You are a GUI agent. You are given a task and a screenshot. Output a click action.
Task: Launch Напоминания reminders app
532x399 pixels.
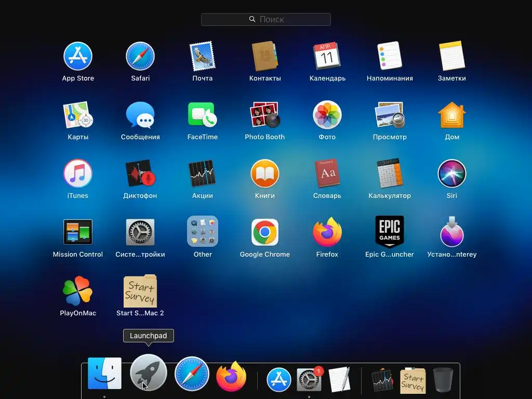(x=390, y=56)
